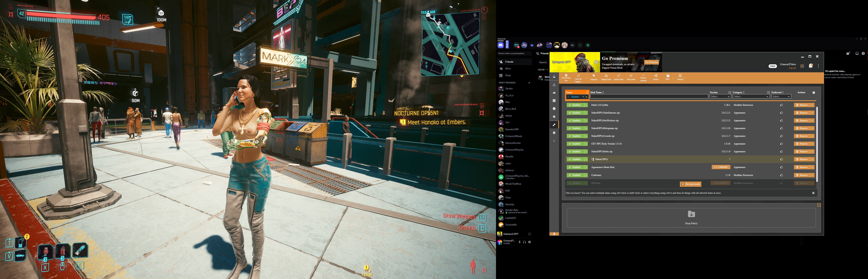The width and height of the screenshot is (868, 279).
Task: Open Discord user settings gear
Action: pos(529,242)
